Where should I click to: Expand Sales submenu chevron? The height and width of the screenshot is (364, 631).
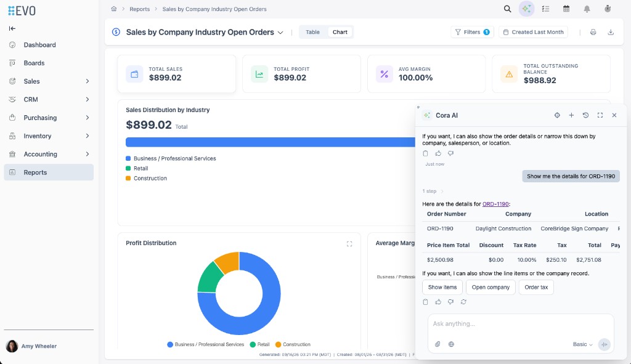pyautogui.click(x=88, y=81)
